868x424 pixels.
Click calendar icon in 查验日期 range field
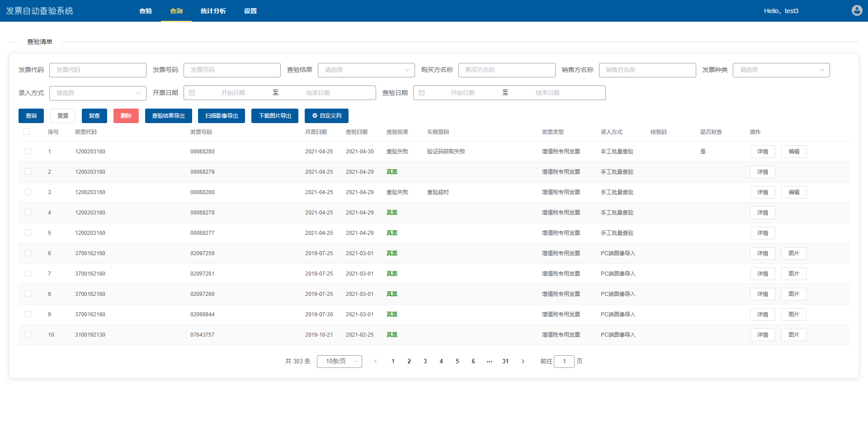coord(422,93)
